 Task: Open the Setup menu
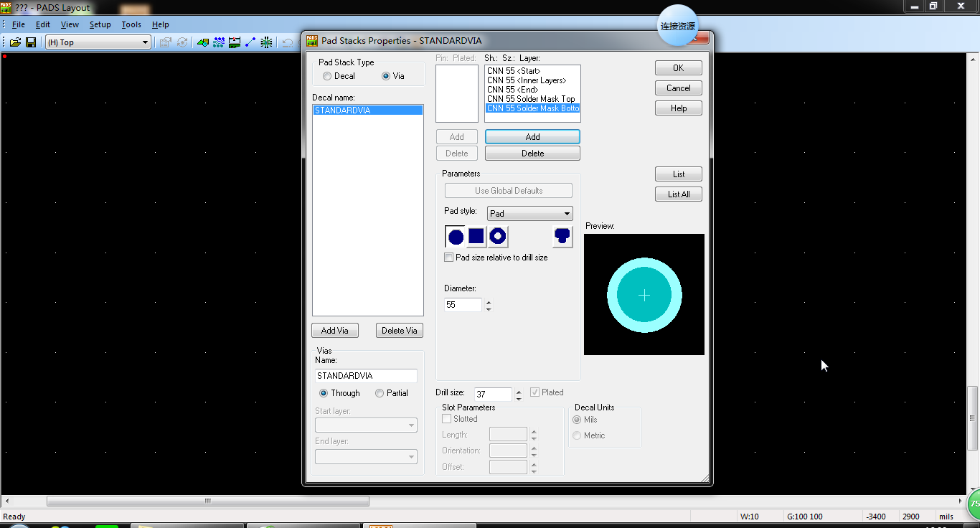pos(100,24)
